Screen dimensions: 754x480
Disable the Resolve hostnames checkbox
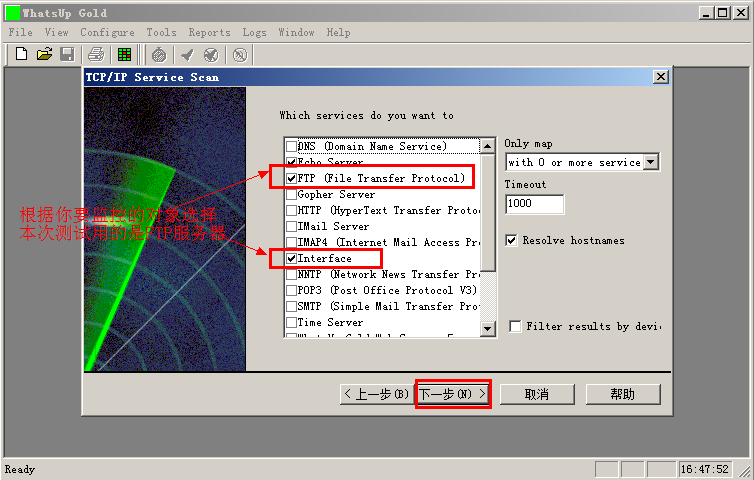pos(511,240)
